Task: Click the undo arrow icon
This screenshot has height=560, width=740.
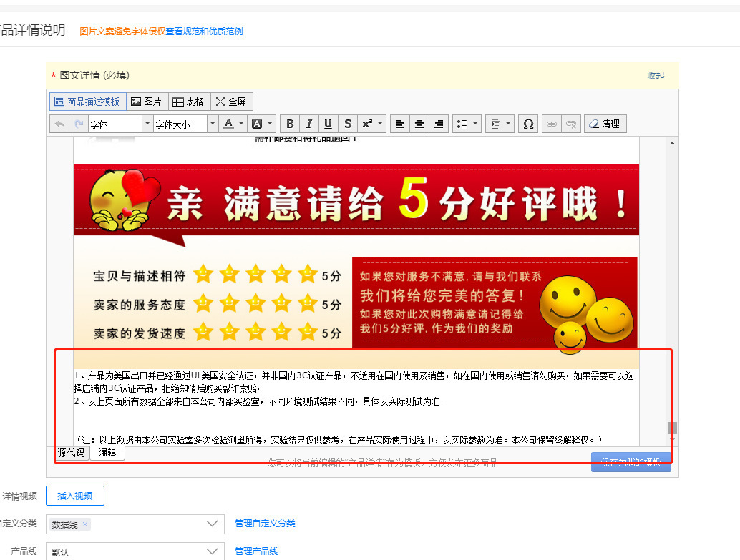Action: pyautogui.click(x=59, y=124)
